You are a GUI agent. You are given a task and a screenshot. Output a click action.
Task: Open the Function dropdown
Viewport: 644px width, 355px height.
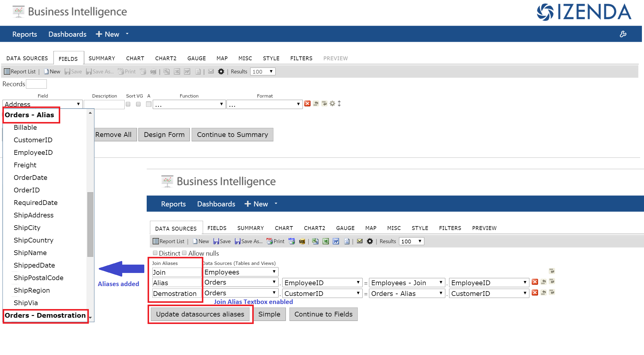click(x=189, y=104)
